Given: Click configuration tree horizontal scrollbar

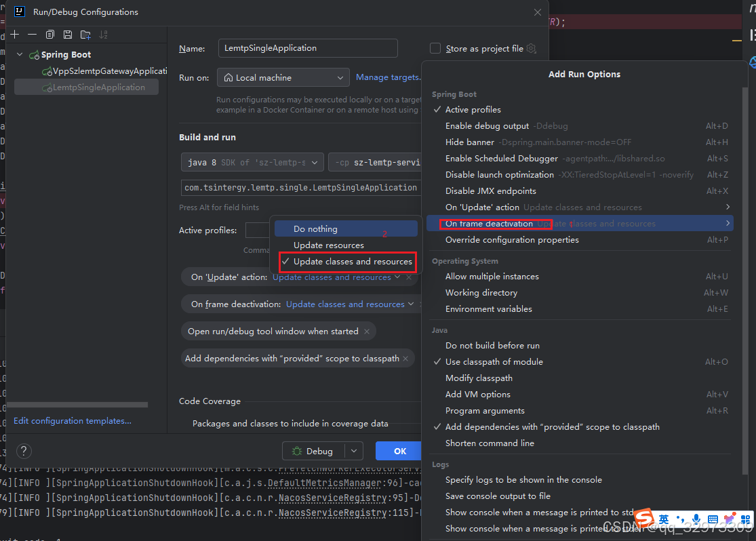Looking at the screenshot, I should point(77,405).
